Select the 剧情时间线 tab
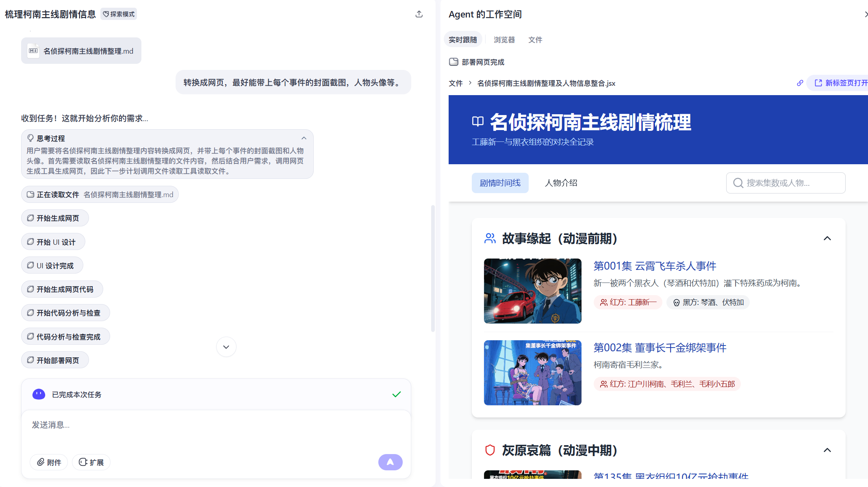 [500, 183]
